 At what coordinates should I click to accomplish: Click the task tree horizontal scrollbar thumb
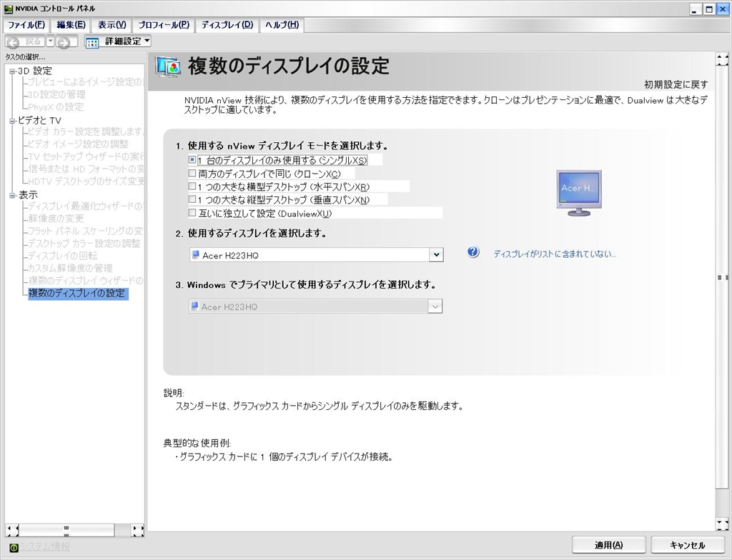(66, 530)
